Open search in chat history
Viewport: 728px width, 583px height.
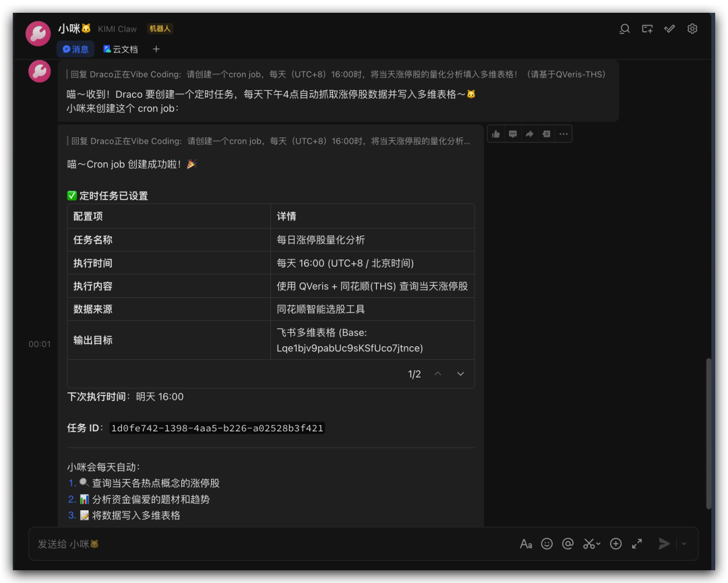[x=625, y=29]
